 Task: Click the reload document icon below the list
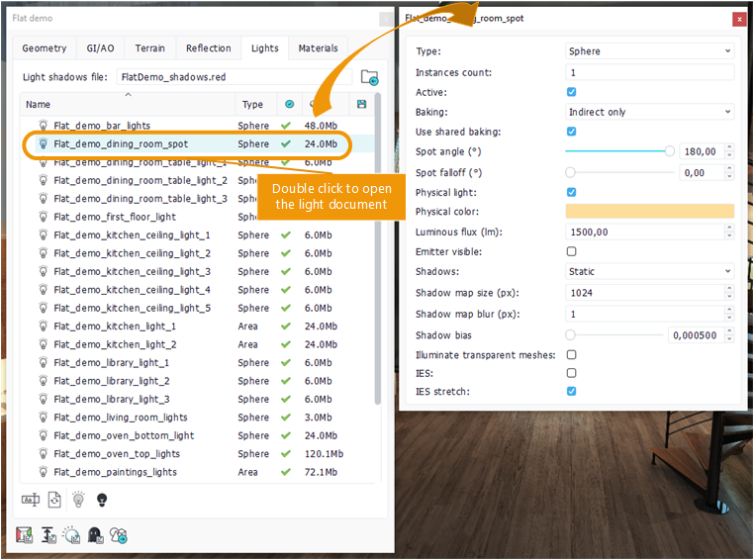(54, 500)
